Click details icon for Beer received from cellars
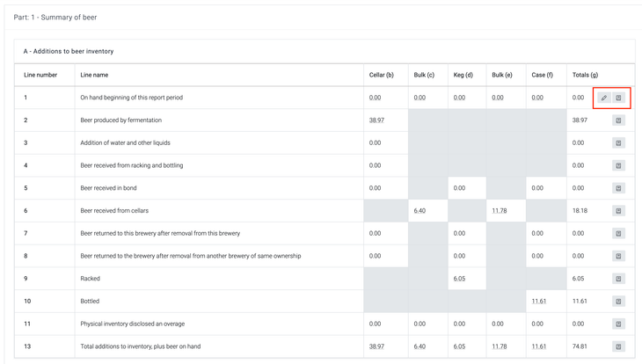This screenshot has height=364, width=642. (x=618, y=211)
